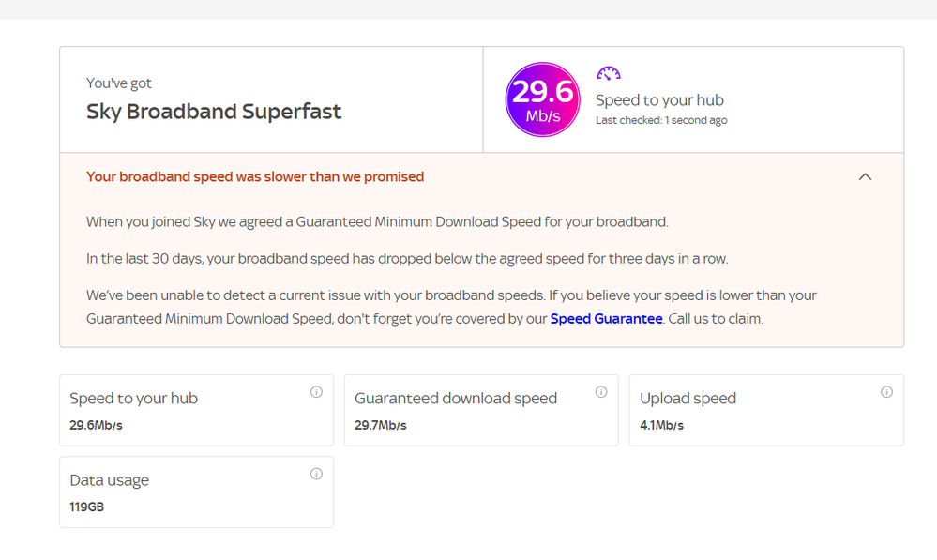Click 'Speed to your hub' header label
The height and width of the screenshot is (560, 937).
tap(659, 99)
